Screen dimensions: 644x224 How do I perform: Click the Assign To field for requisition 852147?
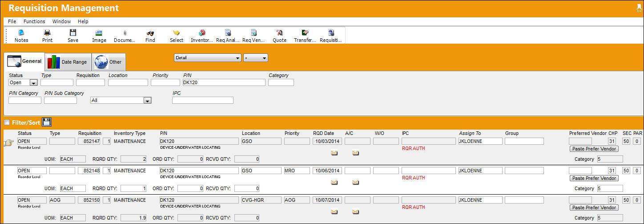[x=480, y=141]
